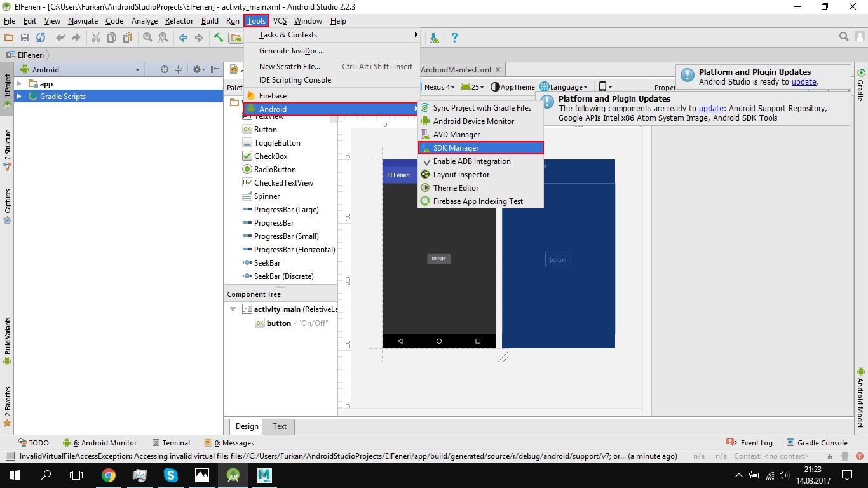
Task: Open Skype from the taskbar
Action: pos(171,475)
